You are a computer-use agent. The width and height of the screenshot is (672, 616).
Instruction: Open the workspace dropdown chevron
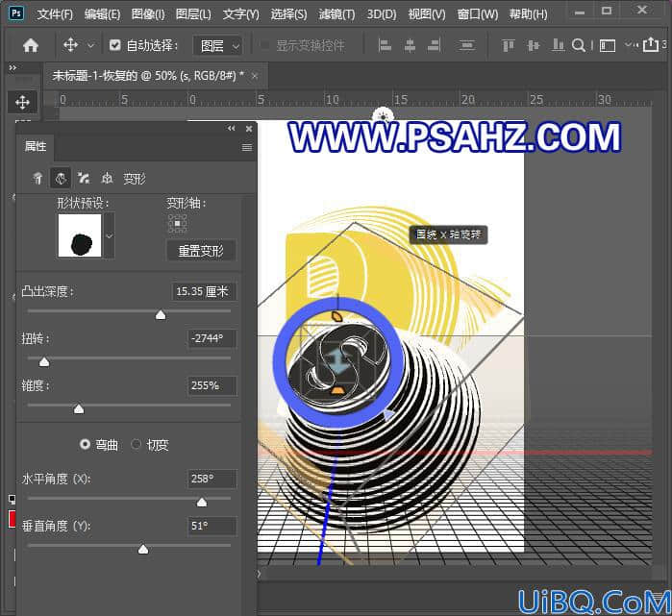tap(629, 44)
